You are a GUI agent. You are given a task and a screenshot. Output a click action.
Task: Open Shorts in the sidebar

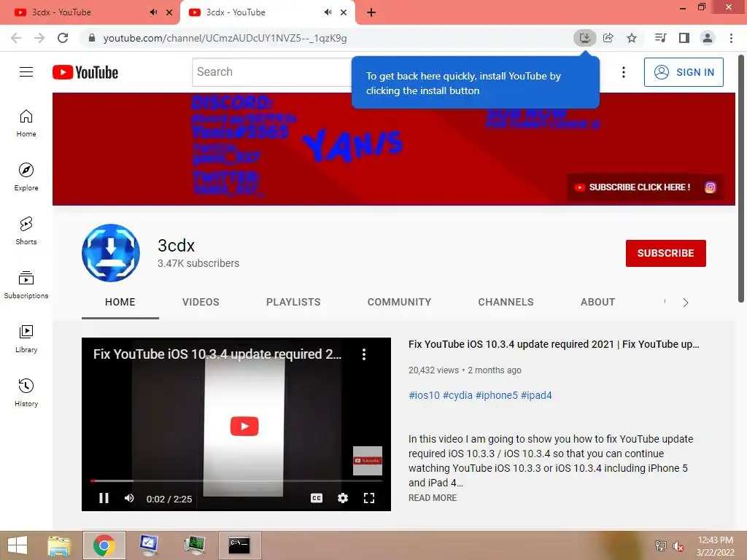(x=26, y=231)
